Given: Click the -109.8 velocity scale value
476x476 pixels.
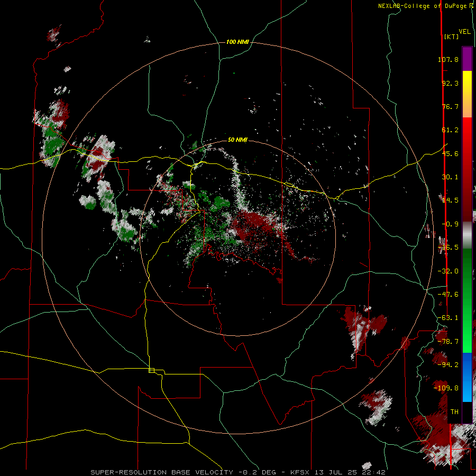Looking at the screenshot, I should [446, 388].
